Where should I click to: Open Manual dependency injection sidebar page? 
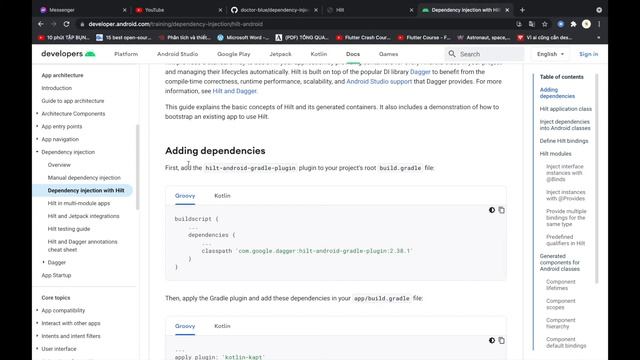pyautogui.click(x=84, y=178)
